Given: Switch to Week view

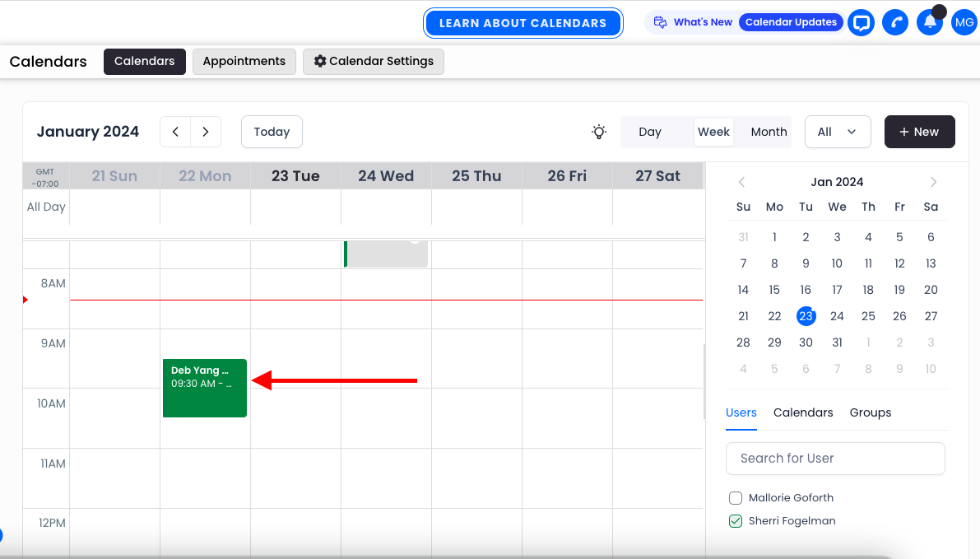Looking at the screenshot, I should coord(713,132).
